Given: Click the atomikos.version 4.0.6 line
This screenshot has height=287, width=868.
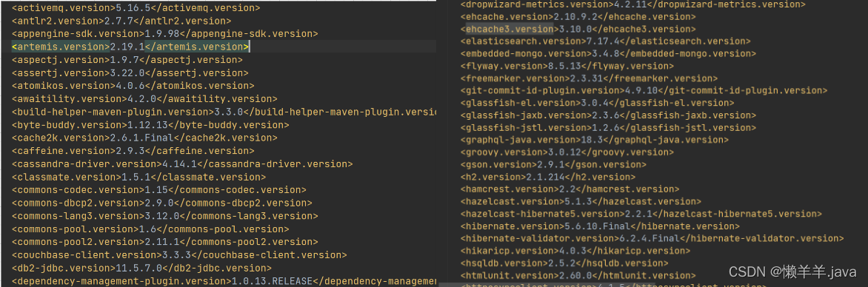Looking at the screenshot, I should [x=133, y=86].
